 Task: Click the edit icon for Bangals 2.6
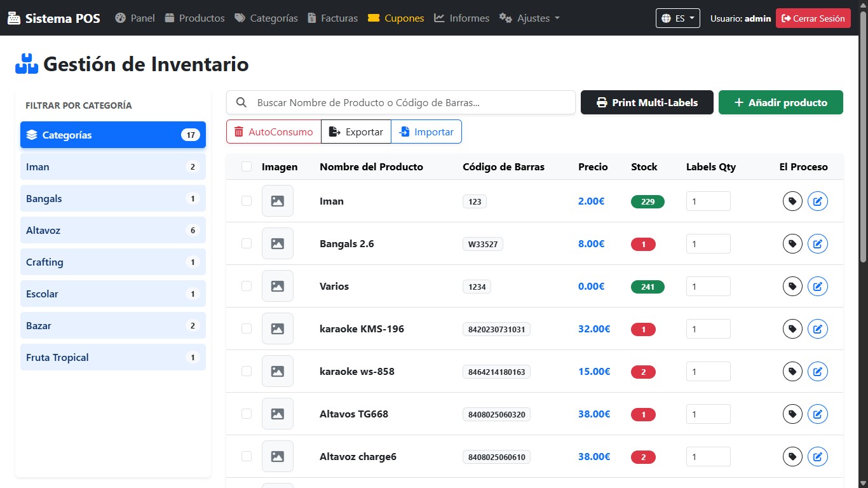pos(818,244)
